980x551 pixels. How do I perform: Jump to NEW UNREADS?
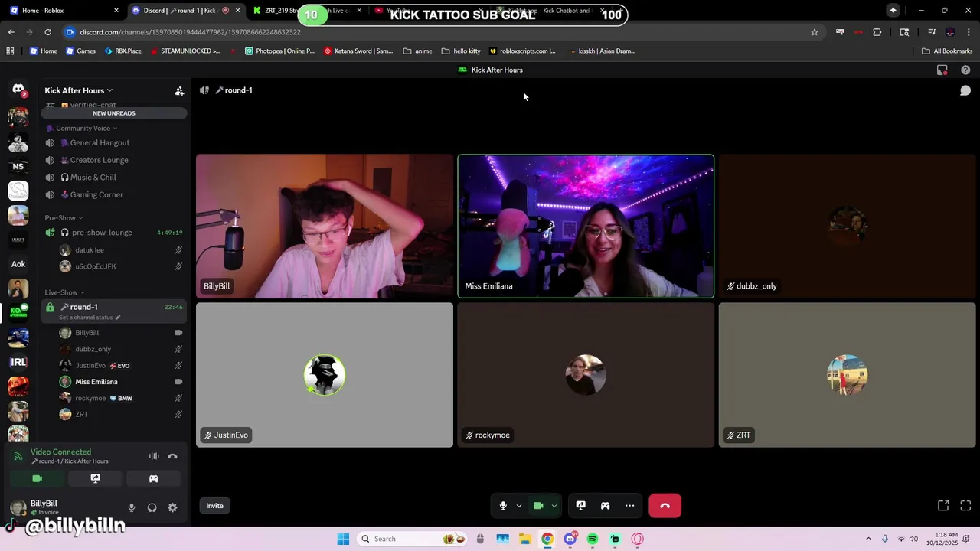114,113
